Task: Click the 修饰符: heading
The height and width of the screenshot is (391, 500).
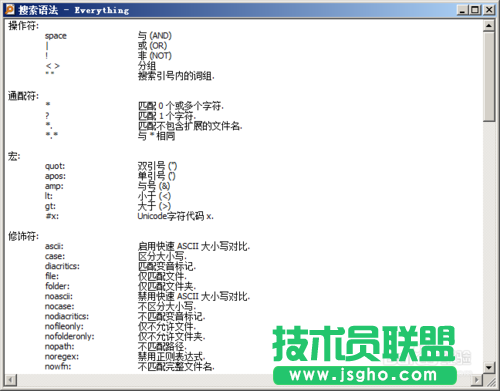Action: coord(23,236)
